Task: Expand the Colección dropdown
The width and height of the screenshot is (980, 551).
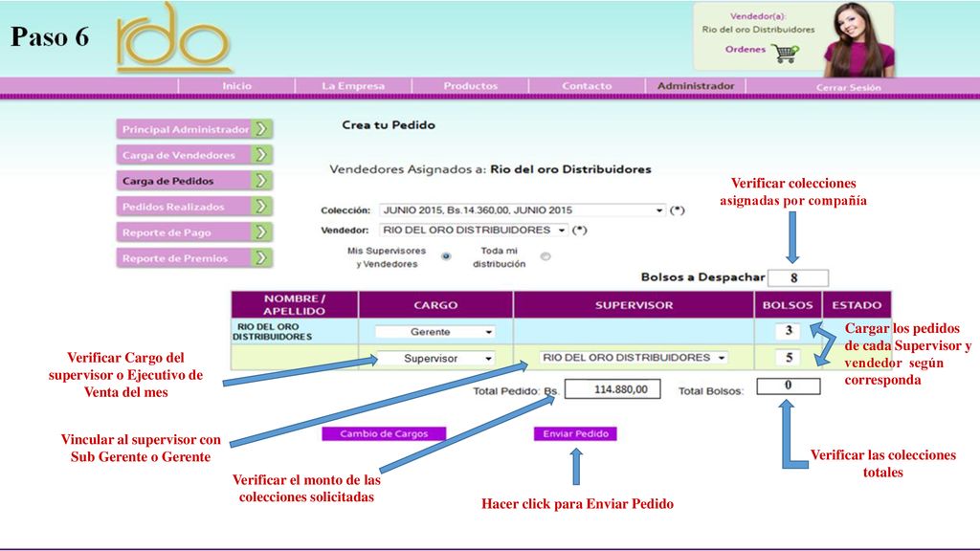Action: coord(523,209)
